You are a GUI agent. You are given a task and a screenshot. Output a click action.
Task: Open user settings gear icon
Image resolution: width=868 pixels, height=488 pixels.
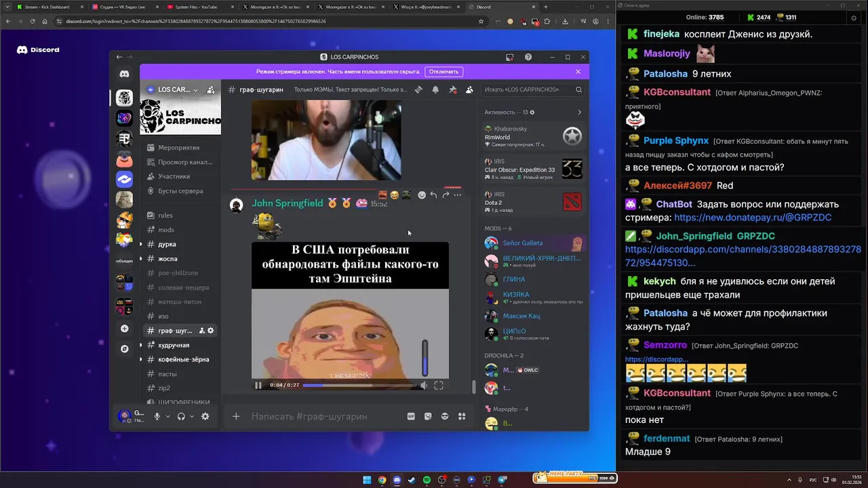(x=205, y=416)
